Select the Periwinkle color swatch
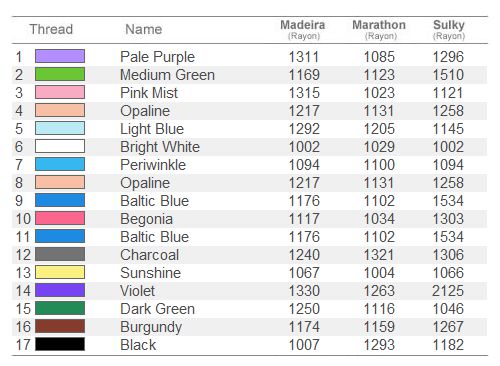 click(x=60, y=164)
